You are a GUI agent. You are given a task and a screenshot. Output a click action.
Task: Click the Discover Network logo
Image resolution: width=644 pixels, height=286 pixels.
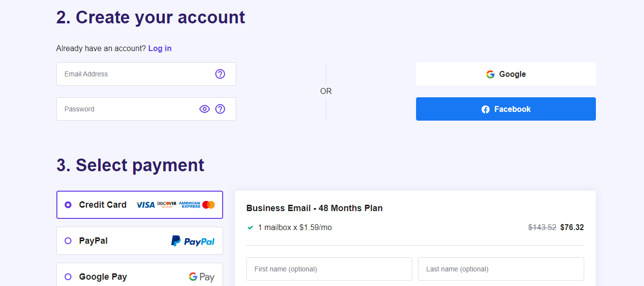(x=167, y=204)
